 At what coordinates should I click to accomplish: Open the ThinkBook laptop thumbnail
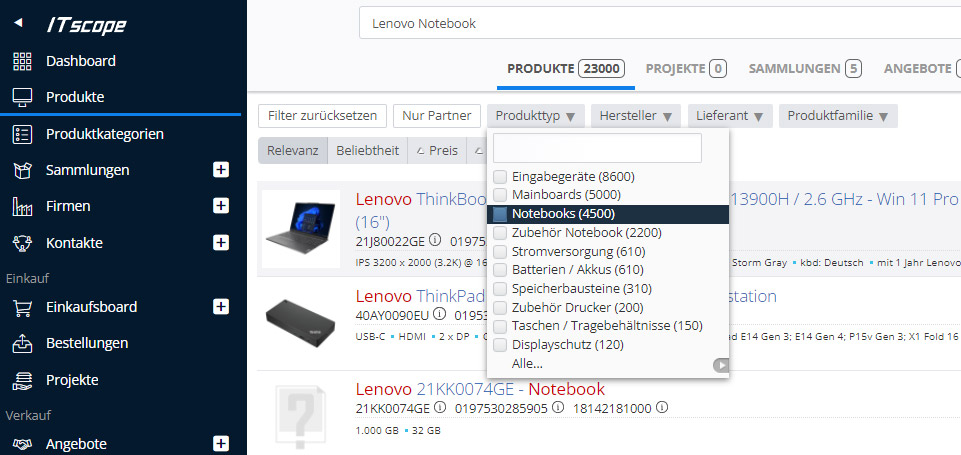301,229
